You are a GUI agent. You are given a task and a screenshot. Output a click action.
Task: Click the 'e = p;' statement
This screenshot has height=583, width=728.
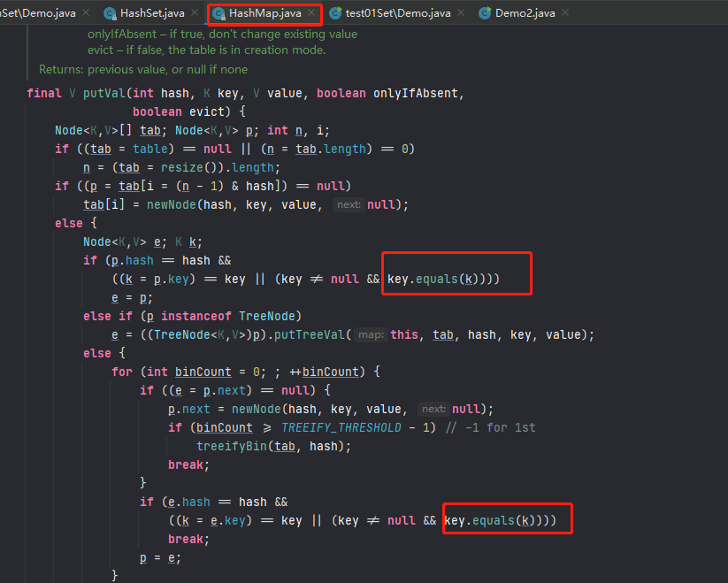(x=132, y=297)
